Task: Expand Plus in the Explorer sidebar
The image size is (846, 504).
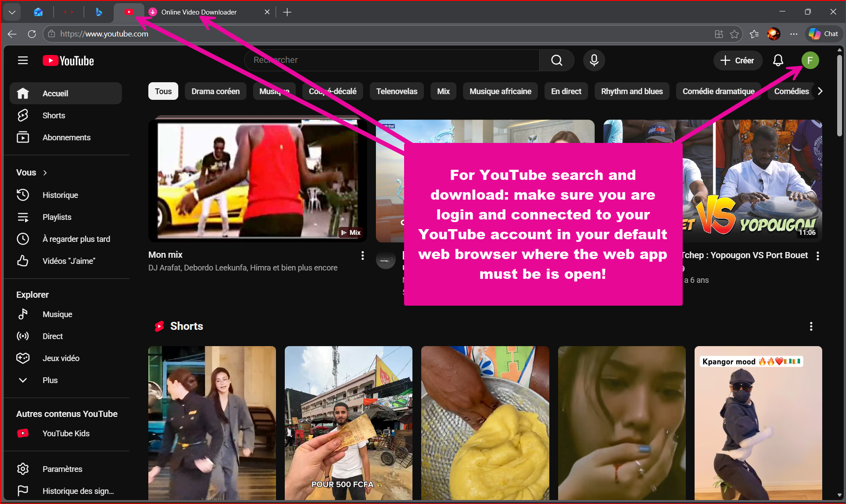Action: [x=50, y=380]
